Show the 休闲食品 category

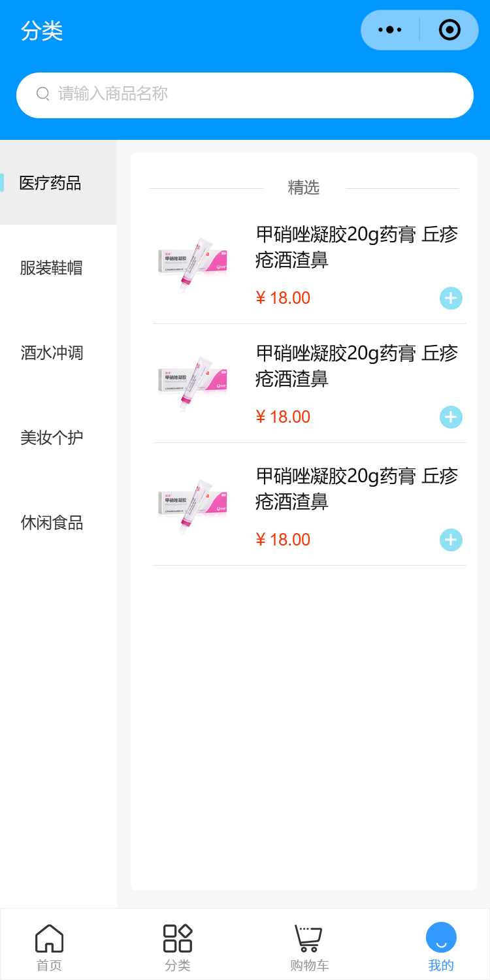point(52,523)
